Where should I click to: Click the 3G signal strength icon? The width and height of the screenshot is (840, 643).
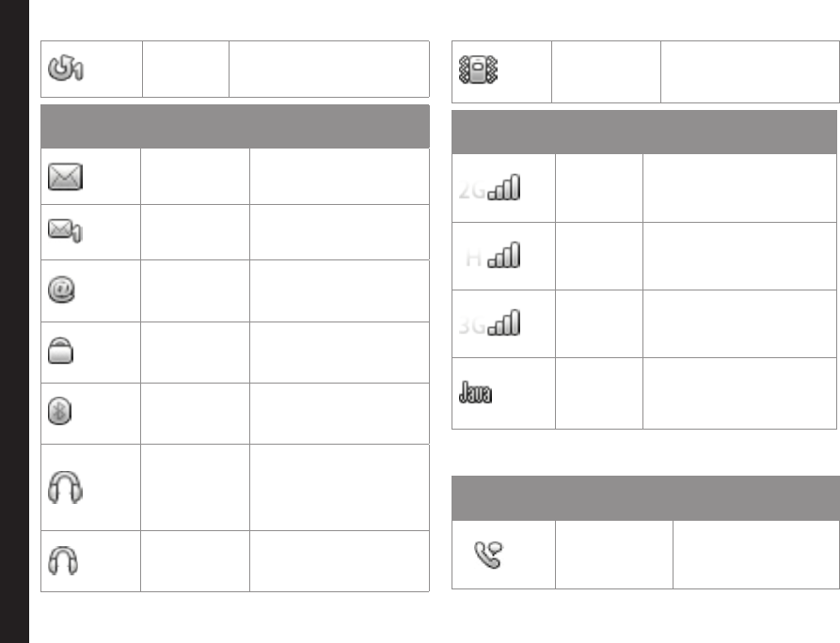click(x=491, y=324)
